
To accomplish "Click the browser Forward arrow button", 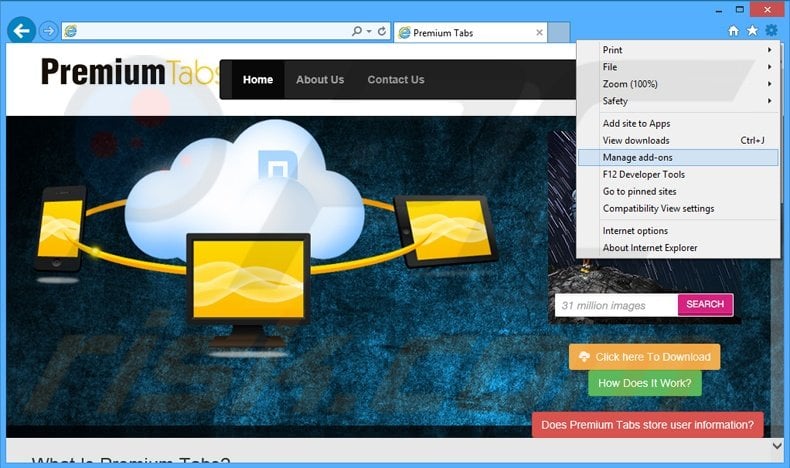I will (x=48, y=31).
